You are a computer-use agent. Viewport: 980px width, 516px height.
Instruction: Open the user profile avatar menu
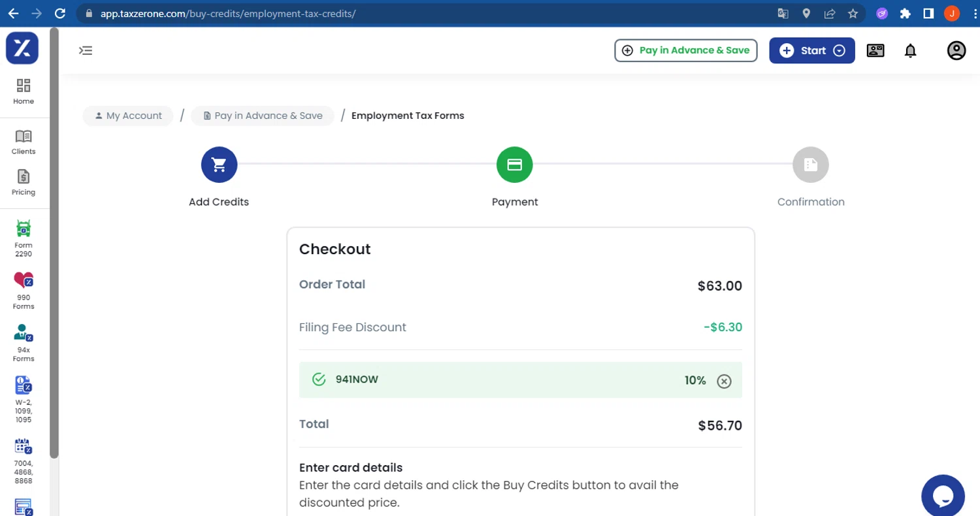pyautogui.click(x=956, y=50)
